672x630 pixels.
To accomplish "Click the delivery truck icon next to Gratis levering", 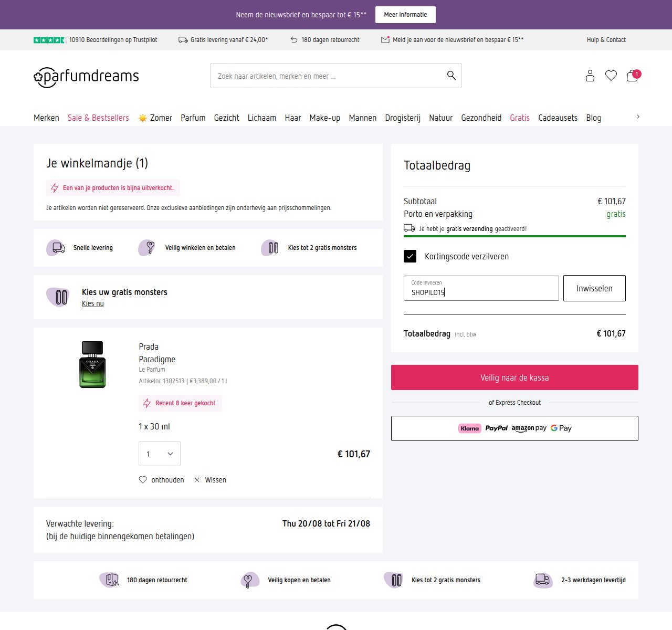I will (x=183, y=40).
